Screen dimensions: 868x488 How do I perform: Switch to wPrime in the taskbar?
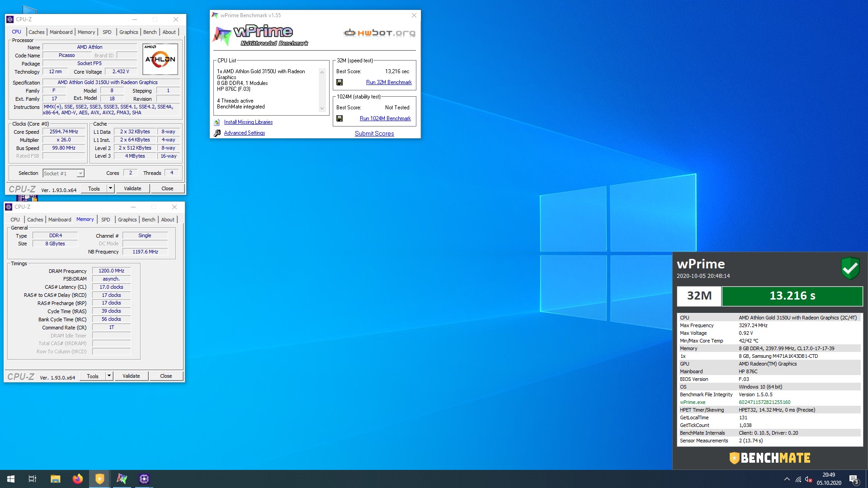[122, 479]
